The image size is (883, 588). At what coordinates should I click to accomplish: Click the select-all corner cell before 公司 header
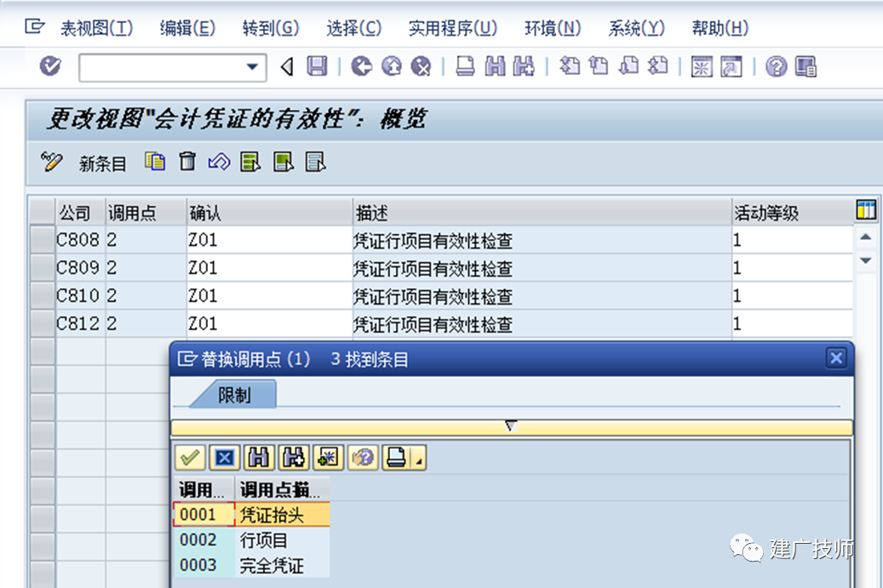tap(43, 212)
